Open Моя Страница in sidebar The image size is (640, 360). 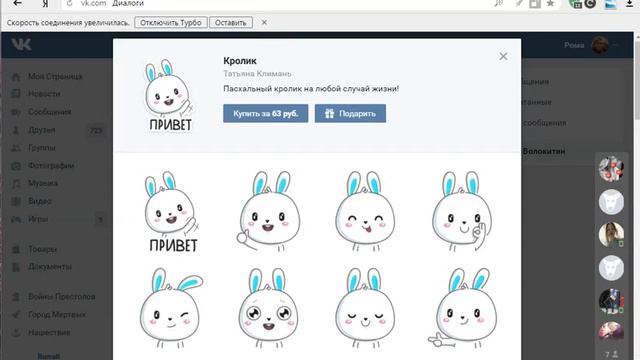point(55,76)
